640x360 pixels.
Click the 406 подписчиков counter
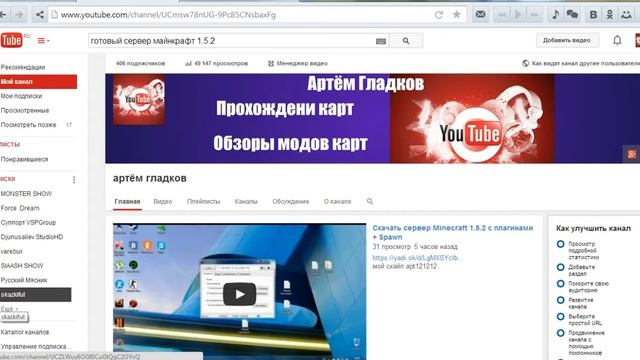[140, 63]
